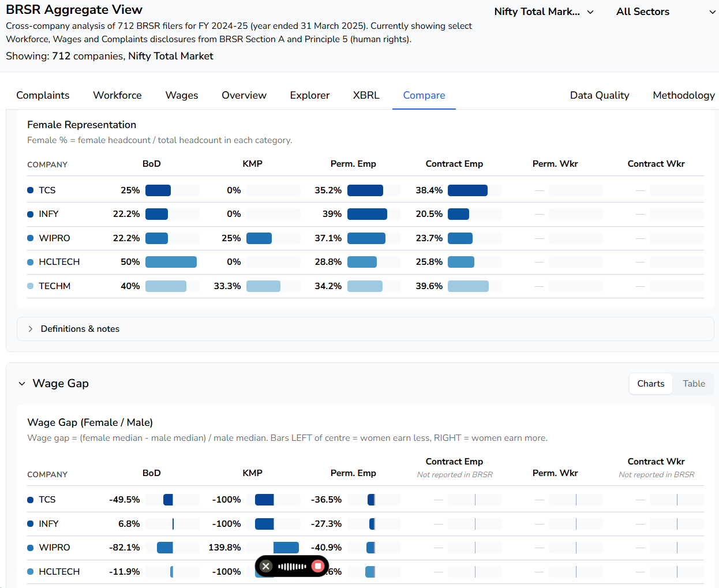Click TCS's 38.4% Contract Emp bar
Image resolution: width=719 pixels, height=588 pixels.
tap(467, 190)
